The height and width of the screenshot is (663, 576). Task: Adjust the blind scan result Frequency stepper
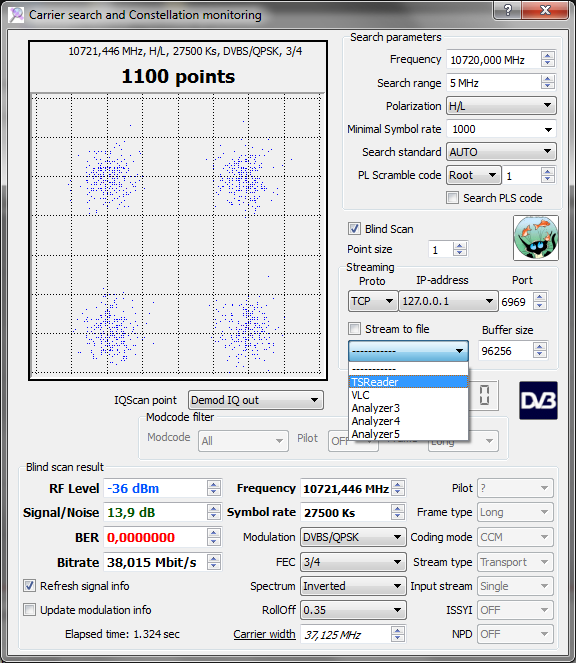398,488
